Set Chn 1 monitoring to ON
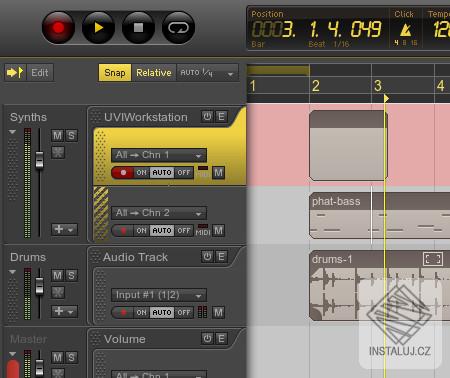The image size is (450, 378). (x=141, y=173)
